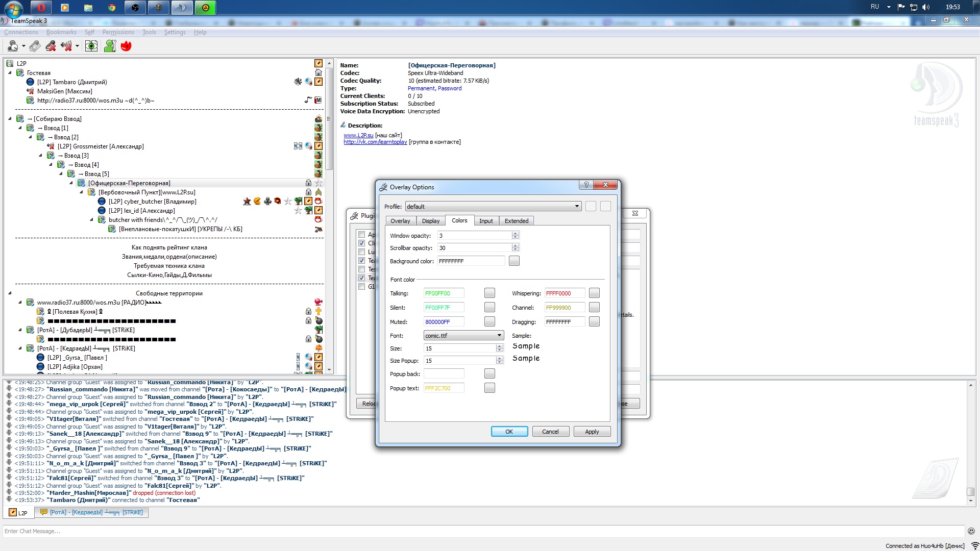Click the mute speakers toolbar icon
Image resolution: width=980 pixels, height=551 pixels.
point(66,46)
